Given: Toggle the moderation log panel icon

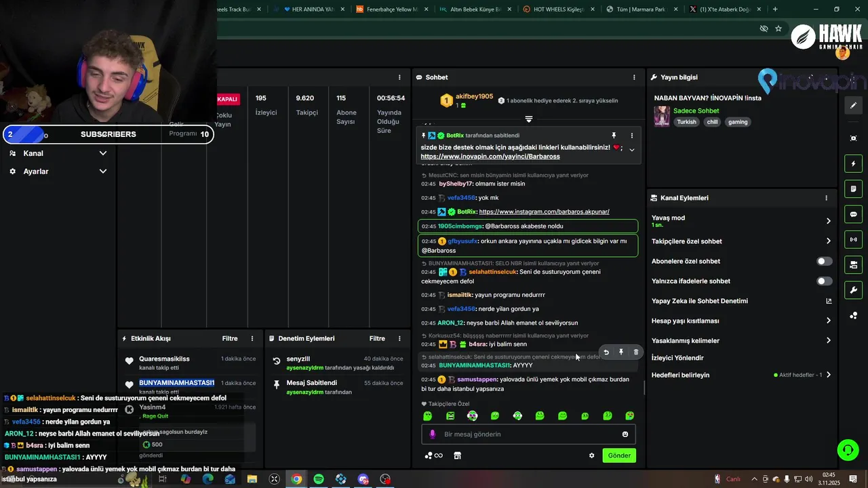Looking at the screenshot, I should click(x=853, y=188).
